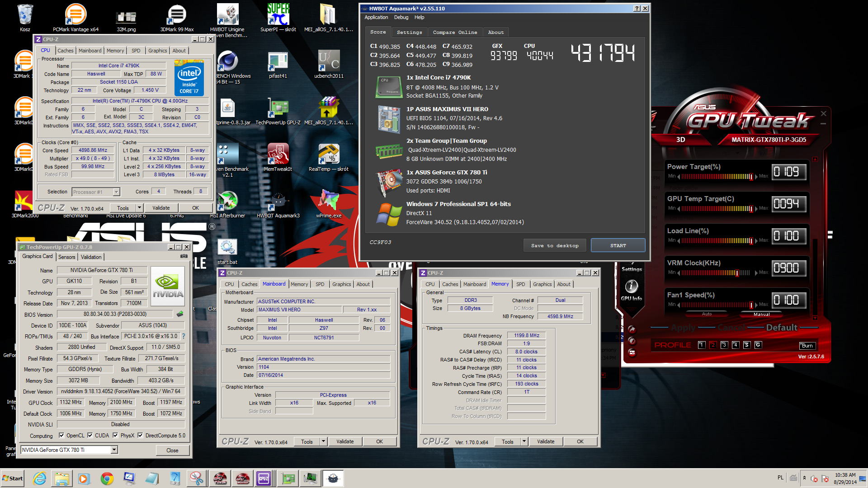The width and height of the screenshot is (868, 488).
Task: Open the Tools dropdown arrow in top CPU-Z
Action: pos(139,208)
